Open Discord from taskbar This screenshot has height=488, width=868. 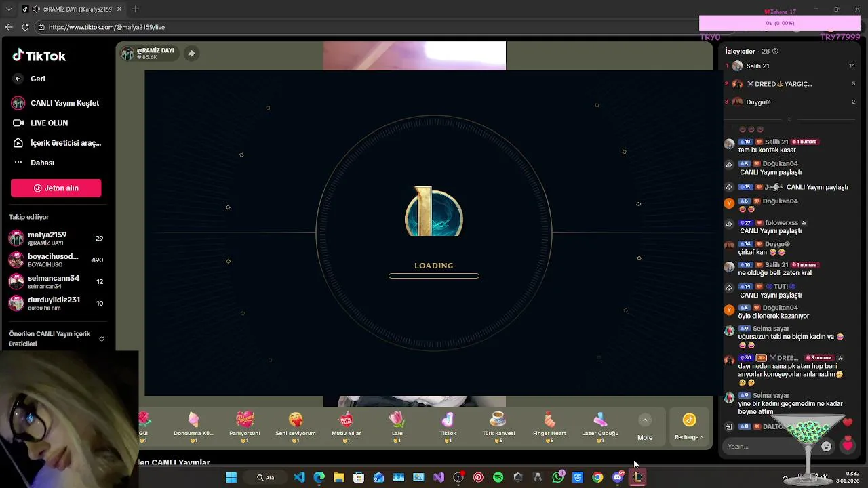click(617, 477)
